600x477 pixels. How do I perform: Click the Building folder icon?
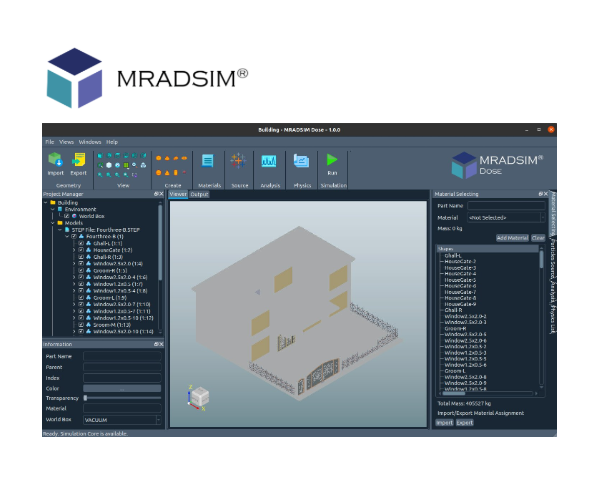point(53,202)
